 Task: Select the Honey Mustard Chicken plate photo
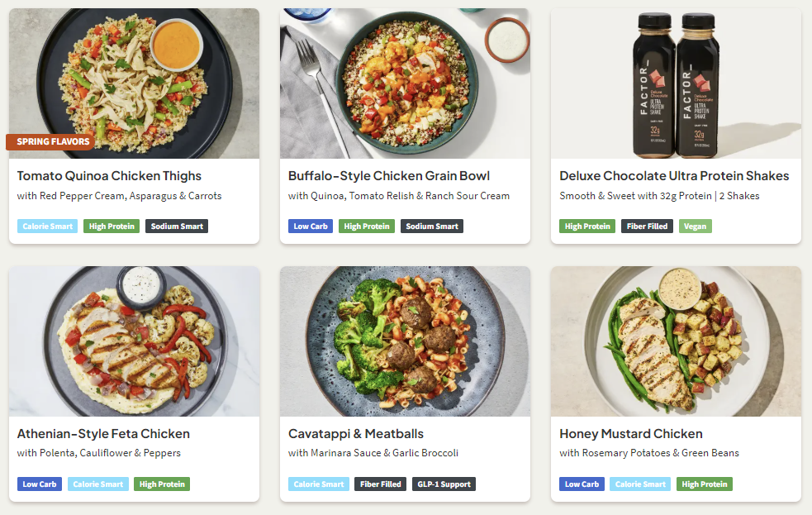point(676,341)
